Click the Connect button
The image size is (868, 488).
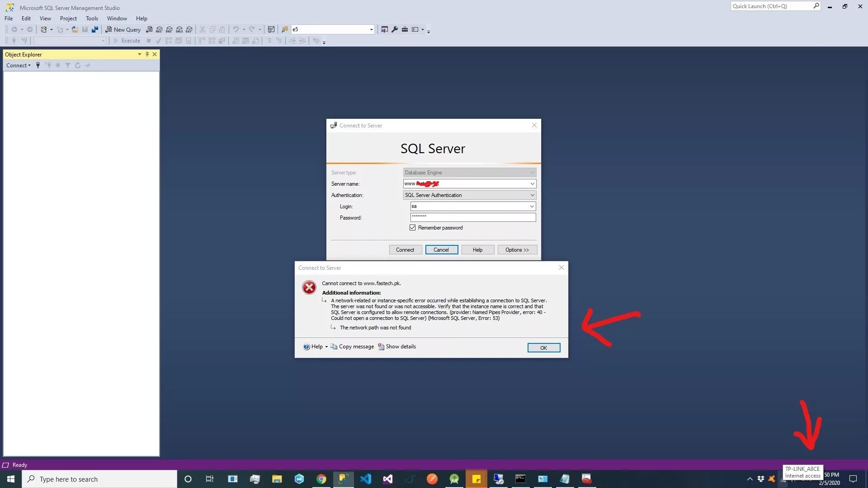[x=405, y=250]
